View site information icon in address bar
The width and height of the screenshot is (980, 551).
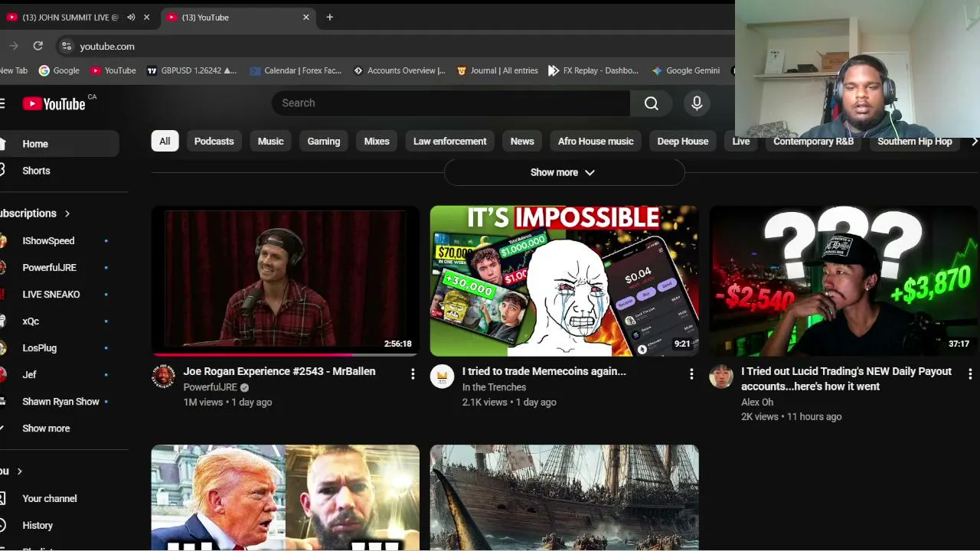click(x=67, y=46)
